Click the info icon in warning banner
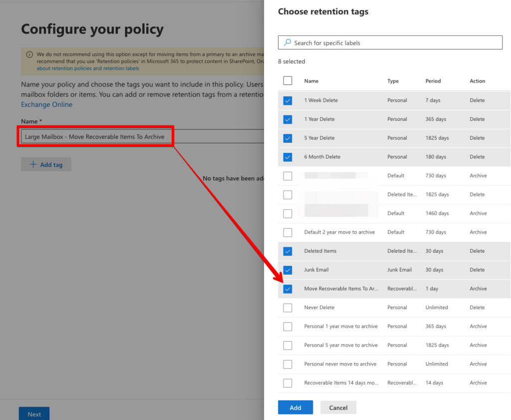511x420 pixels. coord(29,54)
